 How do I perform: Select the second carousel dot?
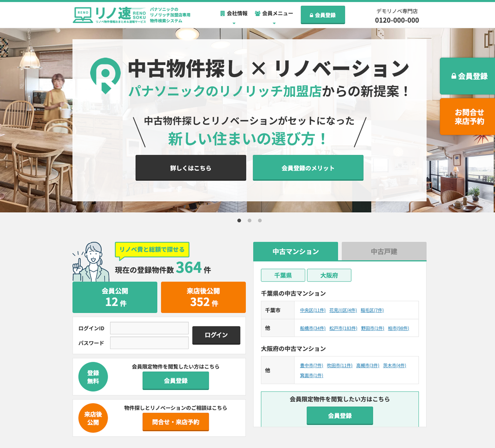(x=250, y=220)
